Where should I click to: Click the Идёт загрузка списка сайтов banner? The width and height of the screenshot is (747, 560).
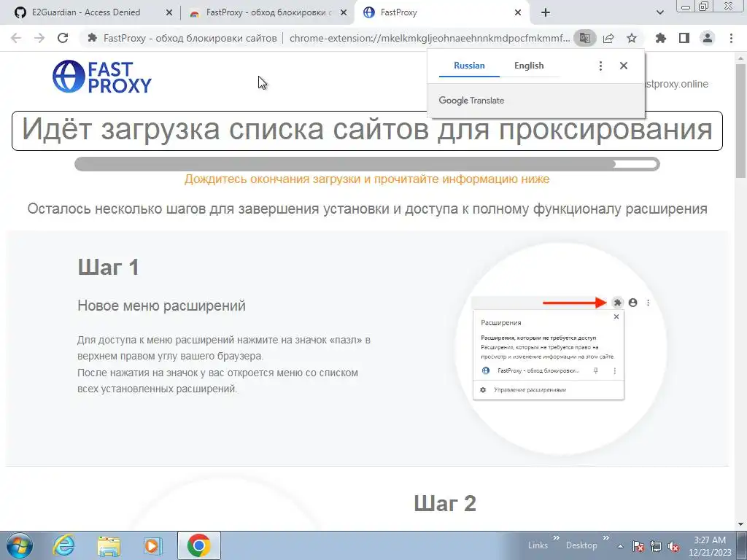367,131
